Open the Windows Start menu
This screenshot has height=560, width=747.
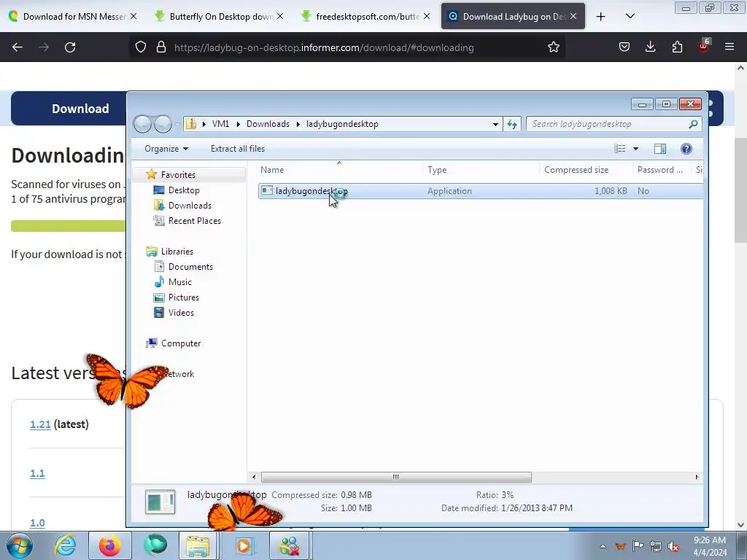(x=19, y=545)
